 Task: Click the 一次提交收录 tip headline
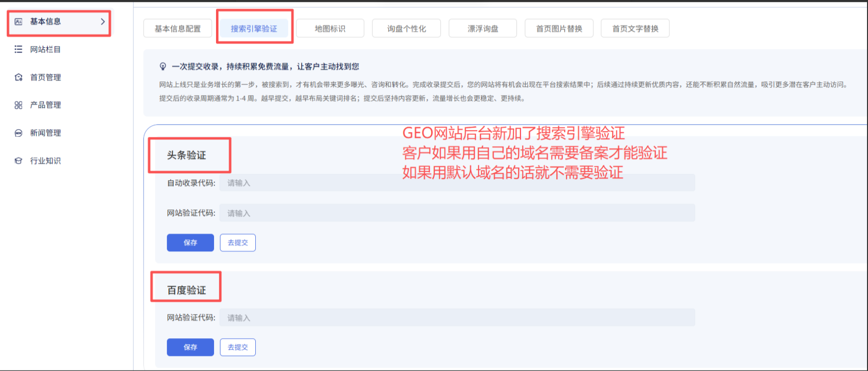point(265,67)
